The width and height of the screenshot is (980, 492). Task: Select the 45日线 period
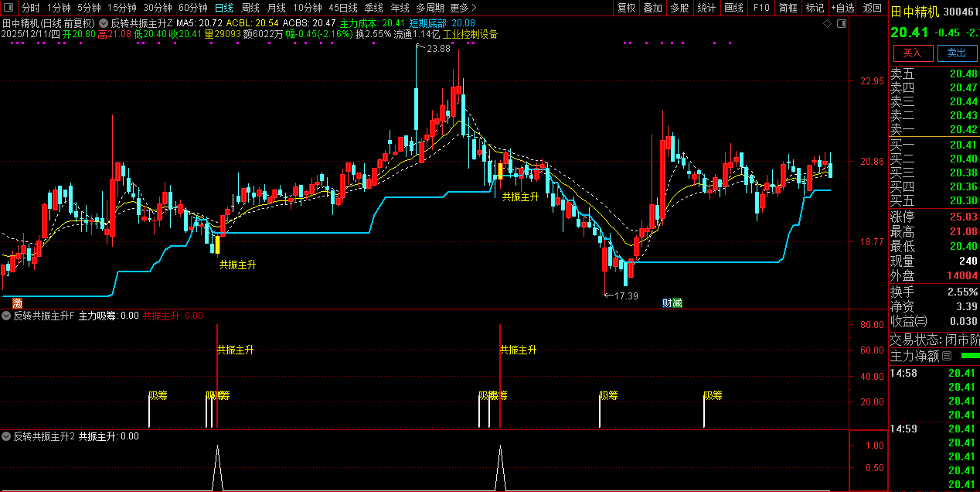343,8
